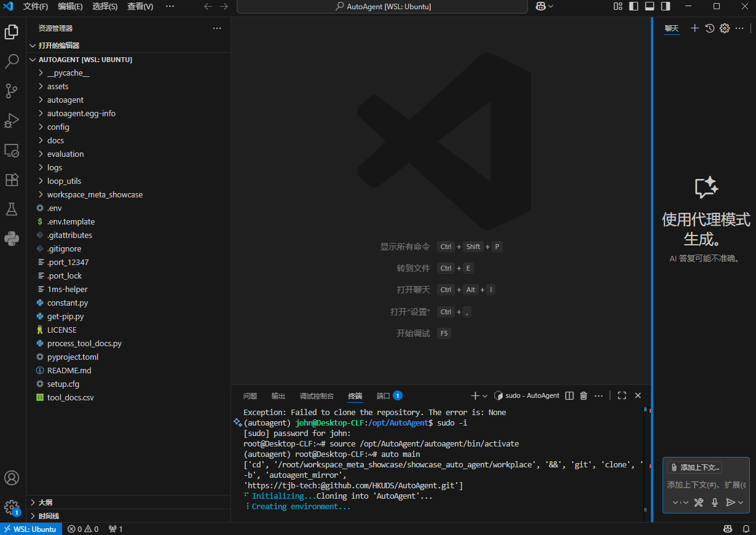
Task: Go back with the left arrow
Action: point(208,6)
